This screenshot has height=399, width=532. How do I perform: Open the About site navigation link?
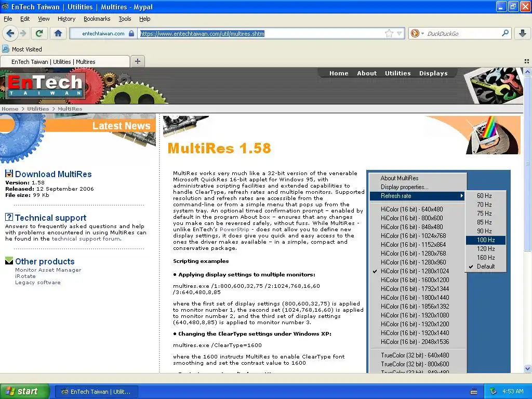[367, 73]
